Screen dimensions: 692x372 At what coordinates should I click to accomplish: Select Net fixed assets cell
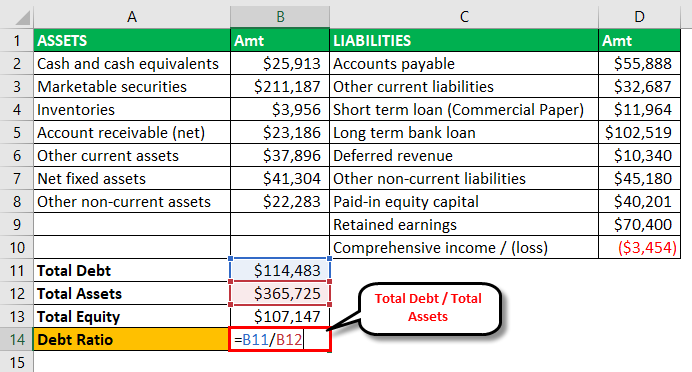pos(132,178)
